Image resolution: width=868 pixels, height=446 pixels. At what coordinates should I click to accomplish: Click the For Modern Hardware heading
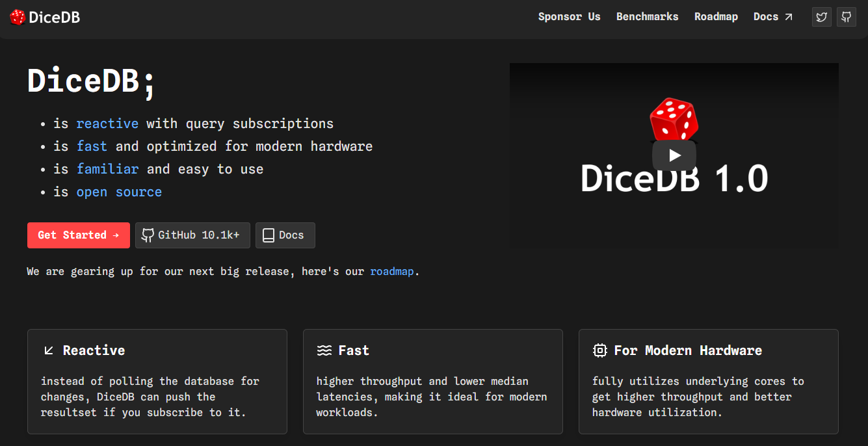point(688,350)
